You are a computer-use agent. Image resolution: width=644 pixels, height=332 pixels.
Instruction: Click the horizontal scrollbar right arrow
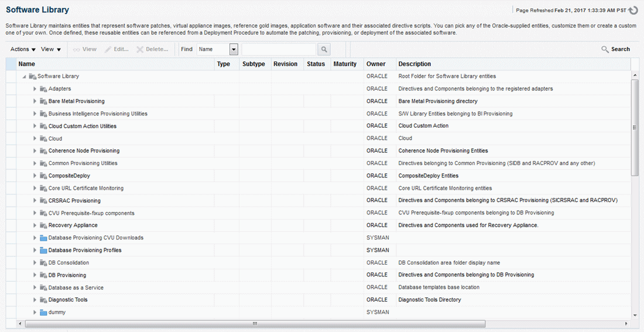[x=626, y=324]
